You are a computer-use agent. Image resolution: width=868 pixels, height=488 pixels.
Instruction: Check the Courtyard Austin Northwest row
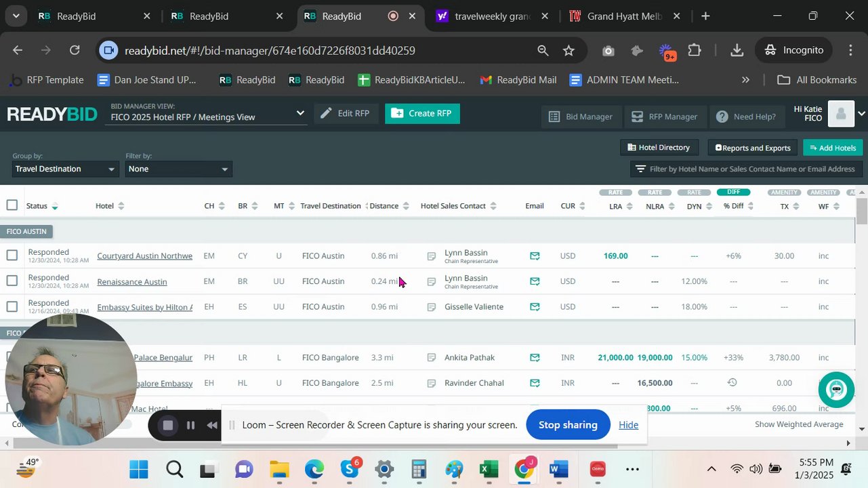pyautogui.click(x=12, y=256)
